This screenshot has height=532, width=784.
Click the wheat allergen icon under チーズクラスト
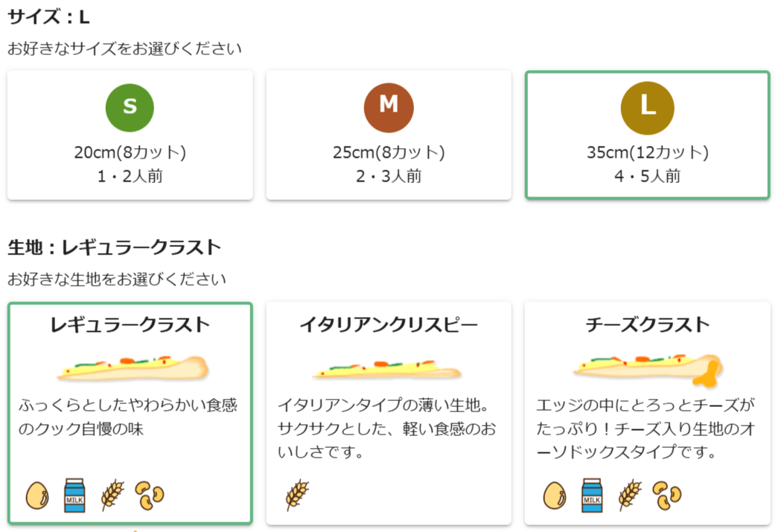pos(630,494)
